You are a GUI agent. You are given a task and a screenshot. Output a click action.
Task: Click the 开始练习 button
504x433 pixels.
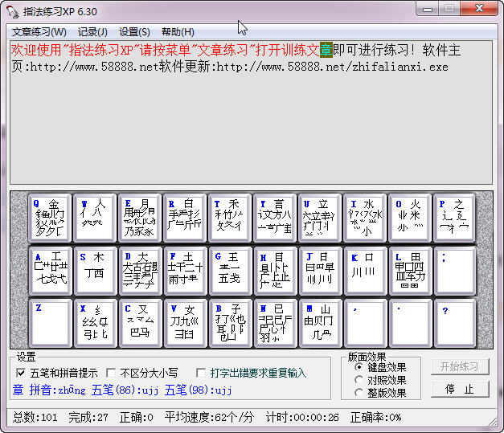point(460,366)
